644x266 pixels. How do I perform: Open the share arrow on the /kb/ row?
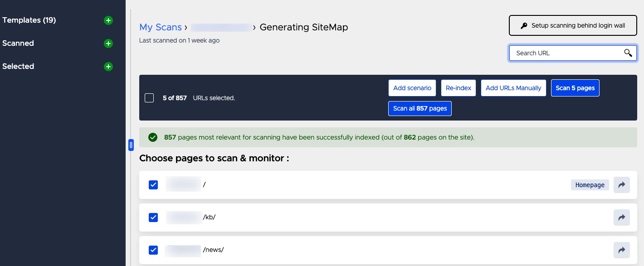pos(622,218)
